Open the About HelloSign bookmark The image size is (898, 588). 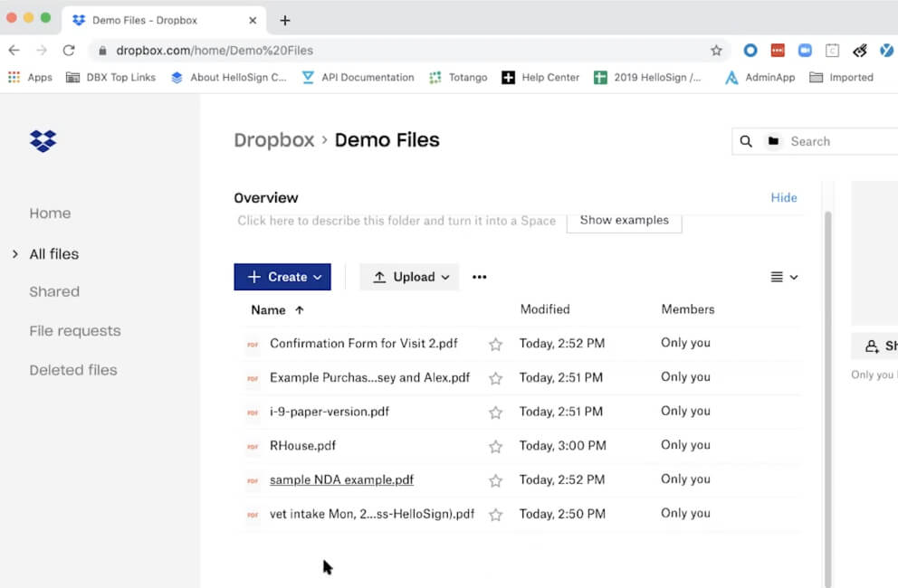click(x=229, y=77)
